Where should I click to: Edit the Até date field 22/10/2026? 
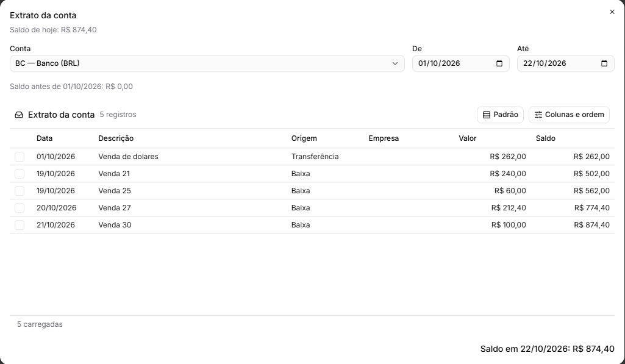[x=566, y=63]
